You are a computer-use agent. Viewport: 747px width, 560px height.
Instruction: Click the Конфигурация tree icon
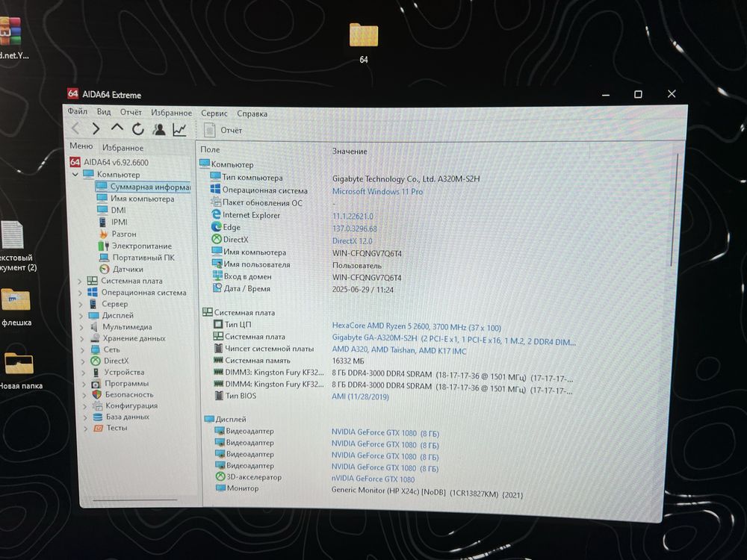97,405
